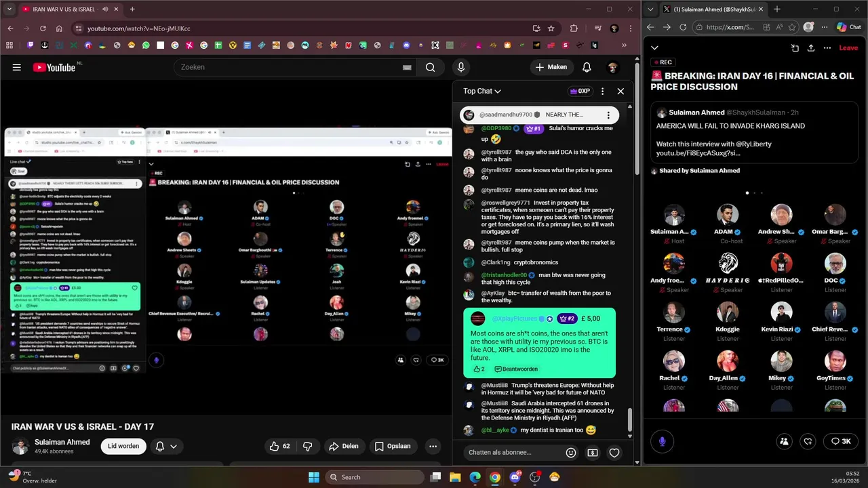This screenshot has height=488, width=868.
Task: Open the Space participants people icon
Action: [785, 441]
